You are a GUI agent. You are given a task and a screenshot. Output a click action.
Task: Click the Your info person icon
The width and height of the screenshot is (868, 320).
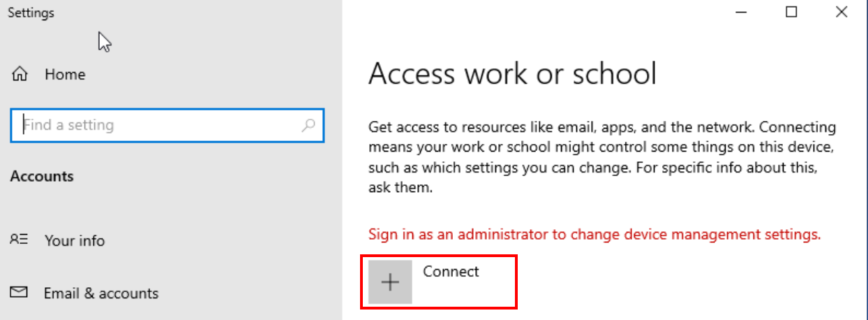click(19, 240)
